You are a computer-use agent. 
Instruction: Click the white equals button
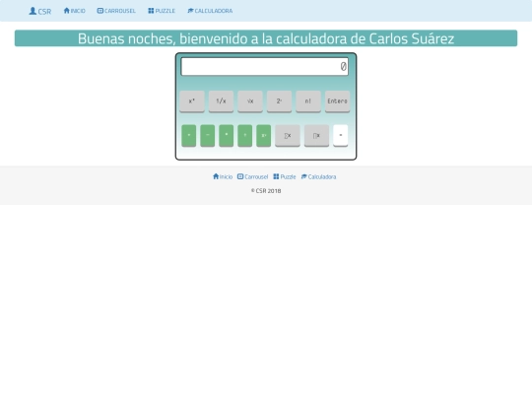[x=341, y=135]
